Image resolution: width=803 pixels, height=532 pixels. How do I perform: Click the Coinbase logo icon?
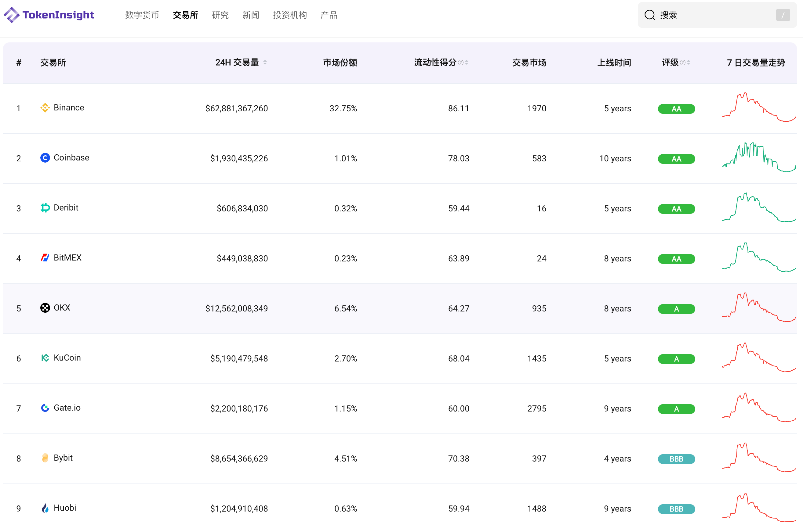click(x=45, y=158)
